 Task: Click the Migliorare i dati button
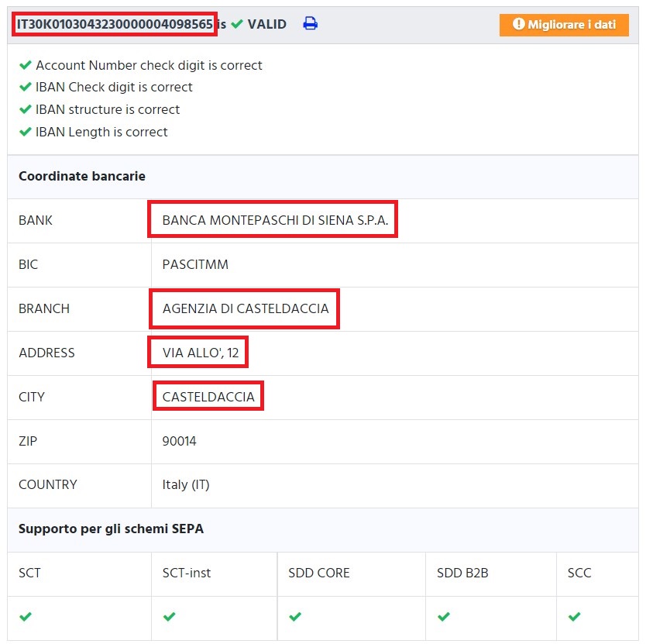tap(564, 25)
